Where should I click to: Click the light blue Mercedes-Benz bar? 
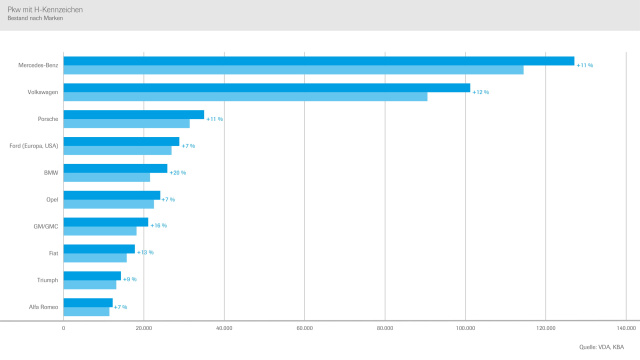293,70
